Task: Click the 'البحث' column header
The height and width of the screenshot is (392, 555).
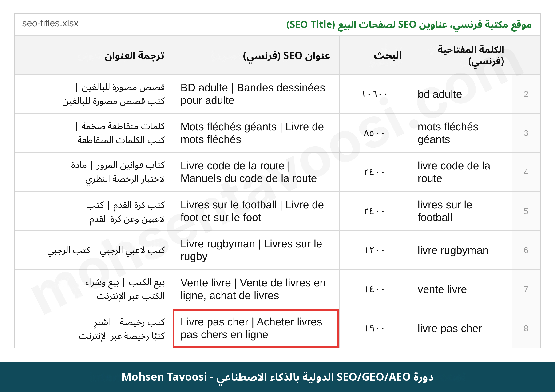Action: 374,55
